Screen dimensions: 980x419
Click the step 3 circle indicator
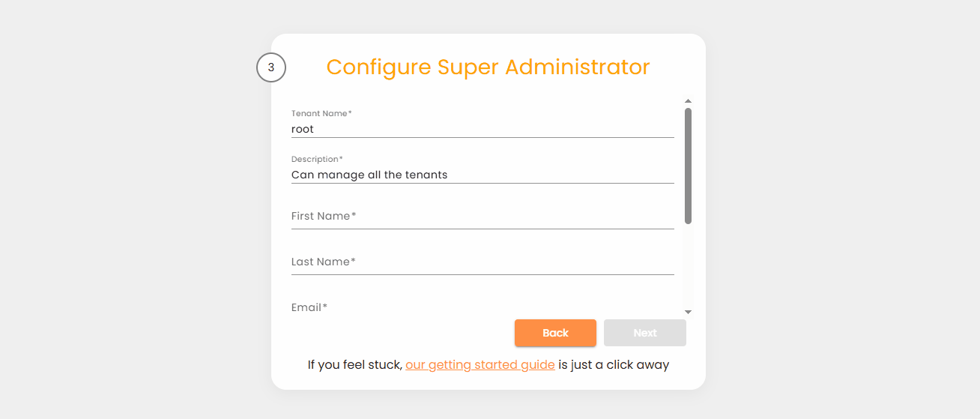coord(271,67)
